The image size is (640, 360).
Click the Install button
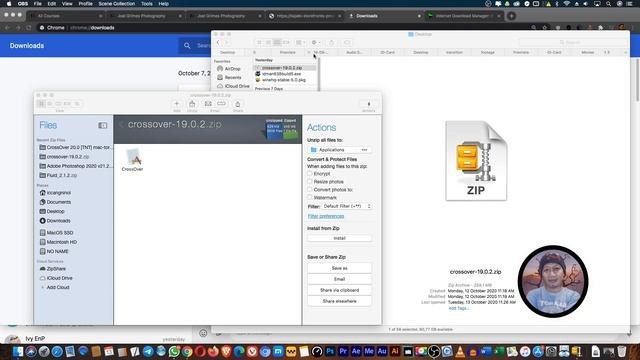pyautogui.click(x=340, y=238)
